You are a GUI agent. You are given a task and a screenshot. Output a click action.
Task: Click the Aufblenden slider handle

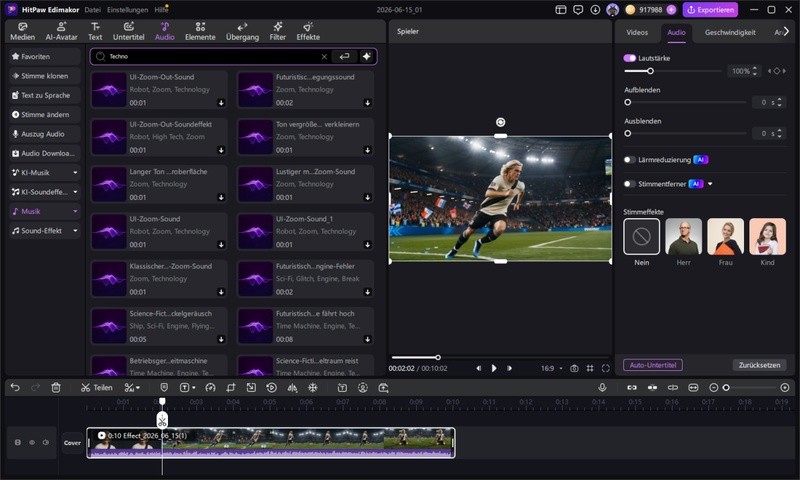click(628, 103)
